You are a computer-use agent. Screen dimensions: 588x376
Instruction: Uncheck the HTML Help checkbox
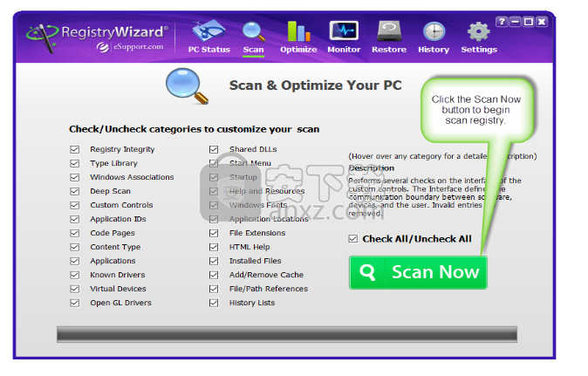pyautogui.click(x=214, y=247)
